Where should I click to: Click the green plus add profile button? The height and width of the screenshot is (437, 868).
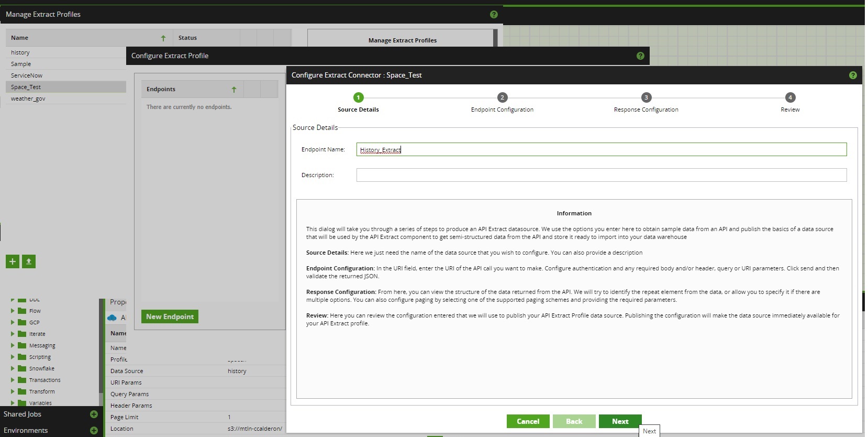pos(13,261)
